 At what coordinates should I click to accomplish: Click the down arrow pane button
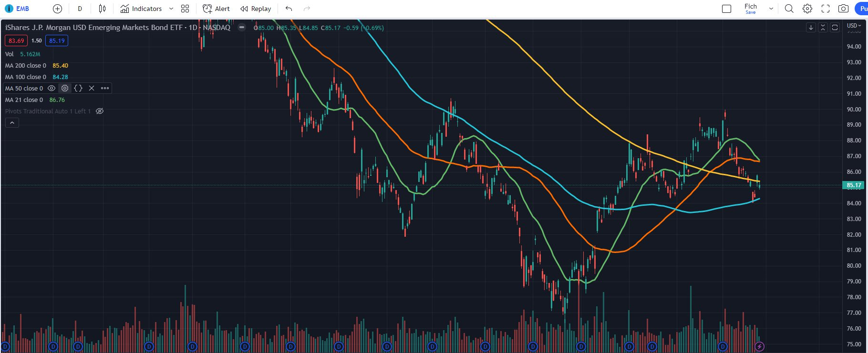click(811, 28)
